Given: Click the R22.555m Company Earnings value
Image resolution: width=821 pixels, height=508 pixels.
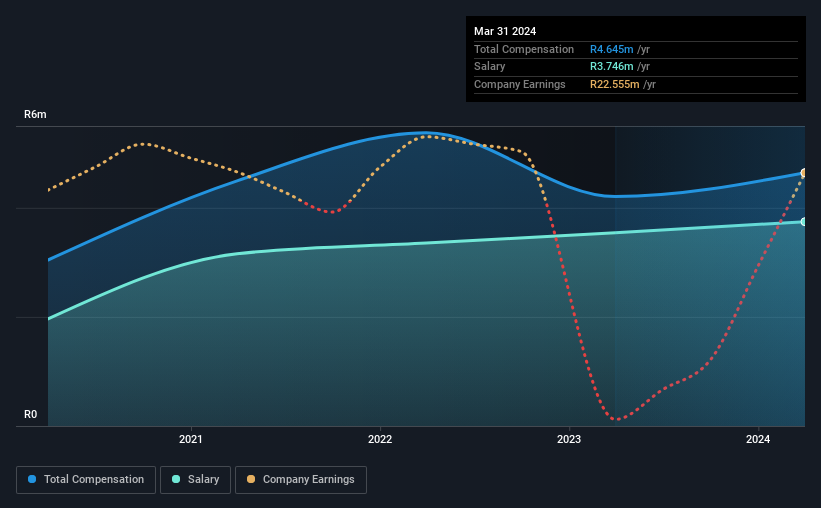Looking at the screenshot, I should 615,84.
